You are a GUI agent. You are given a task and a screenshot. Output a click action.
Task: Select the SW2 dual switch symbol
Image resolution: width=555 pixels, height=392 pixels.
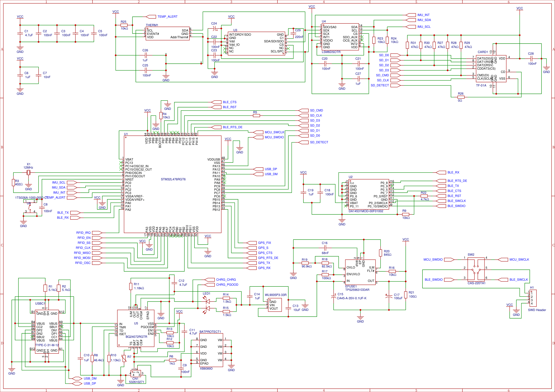point(476,270)
